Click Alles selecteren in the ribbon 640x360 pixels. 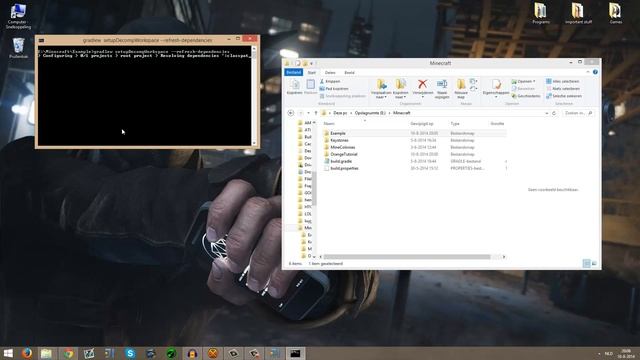563,82
